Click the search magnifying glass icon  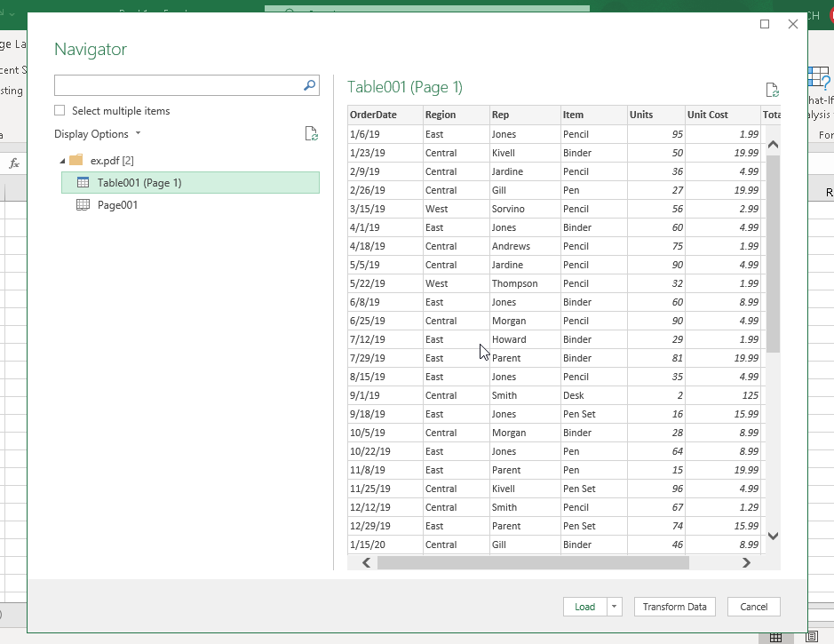(x=308, y=85)
